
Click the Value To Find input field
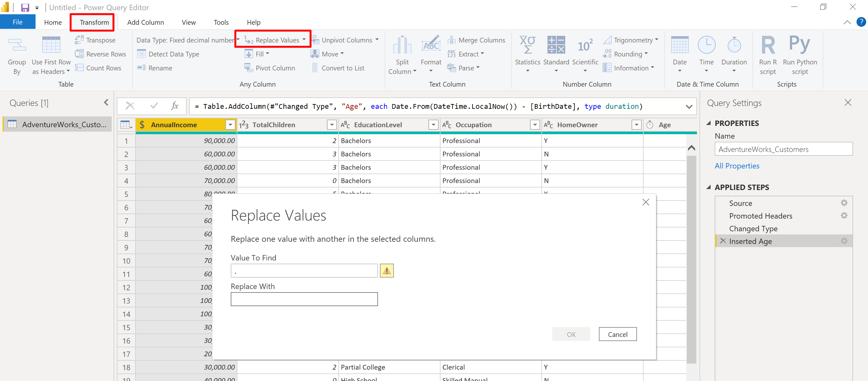[304, 271]
